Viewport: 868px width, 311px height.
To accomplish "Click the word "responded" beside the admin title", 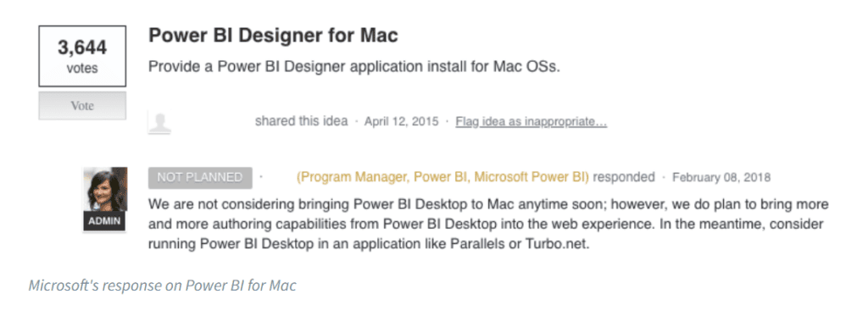I will tap(624, 177).
